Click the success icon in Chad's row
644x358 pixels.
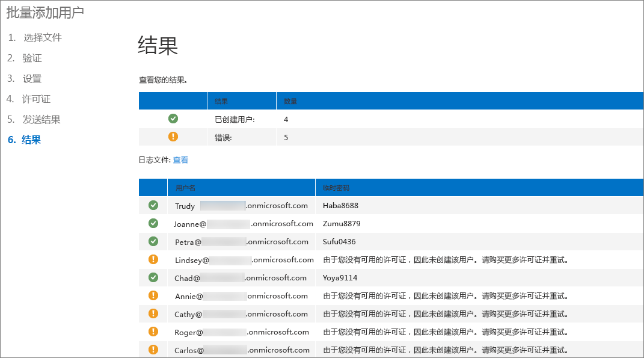tap(153, 277)
